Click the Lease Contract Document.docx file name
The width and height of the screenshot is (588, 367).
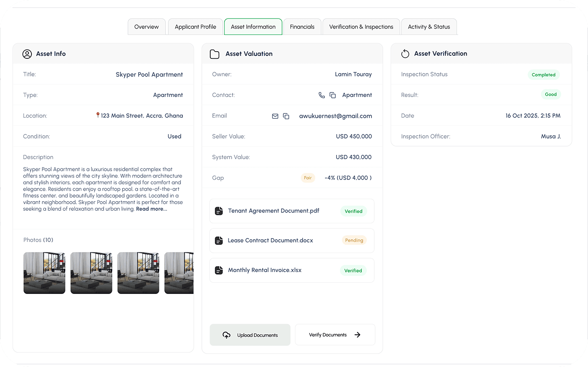270,241
